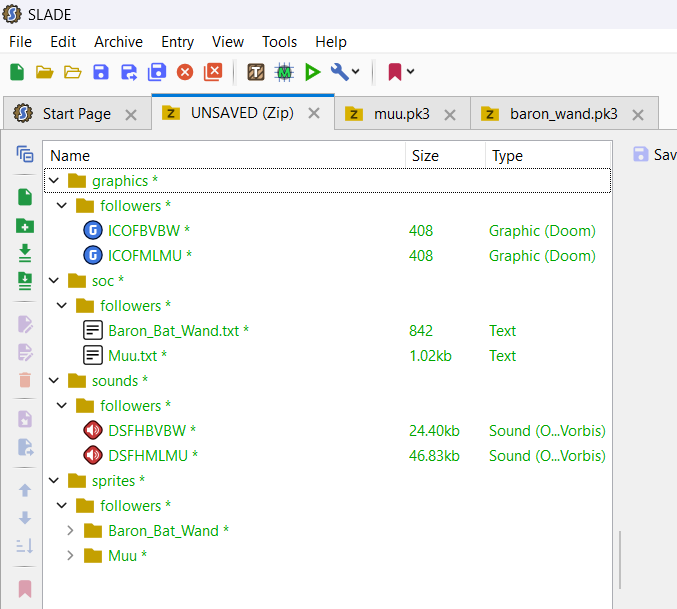Click the Move Down arrow sidebar icon
677x609 pixels.
25,517
